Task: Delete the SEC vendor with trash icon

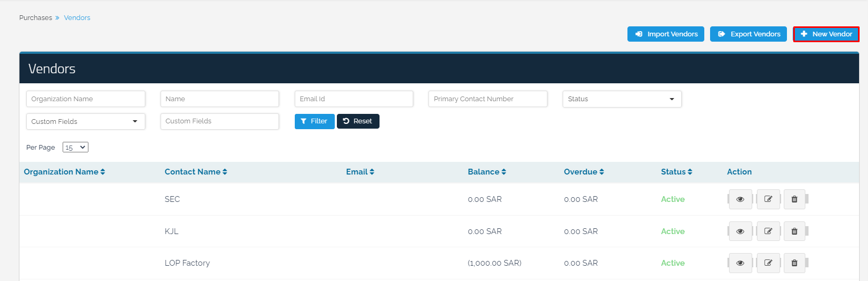Action: pos(794,199)
